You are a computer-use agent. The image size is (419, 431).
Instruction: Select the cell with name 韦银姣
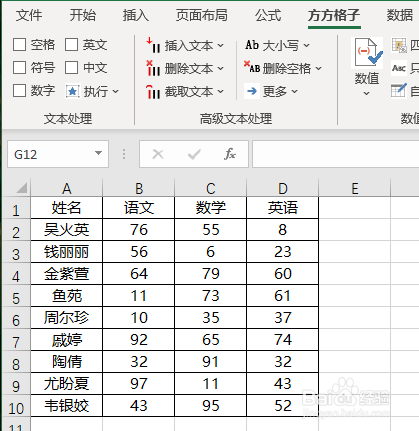pos(67,406)
